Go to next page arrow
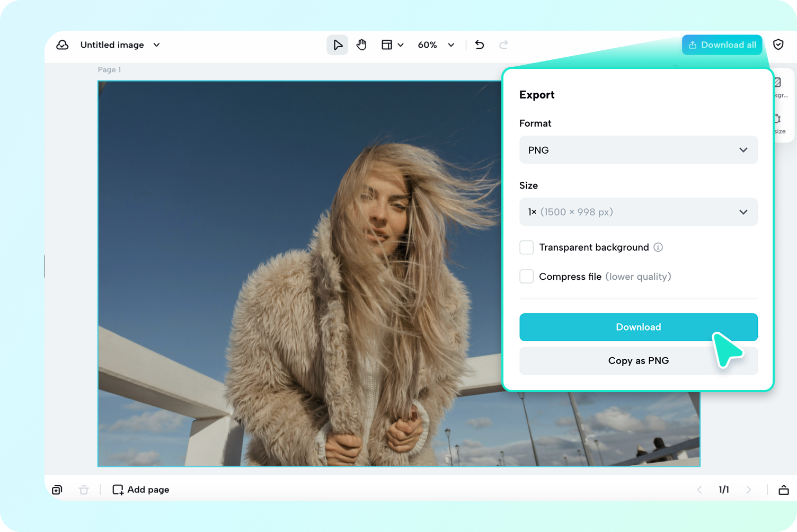Screen dimensions: 797x532 (748, 490)
